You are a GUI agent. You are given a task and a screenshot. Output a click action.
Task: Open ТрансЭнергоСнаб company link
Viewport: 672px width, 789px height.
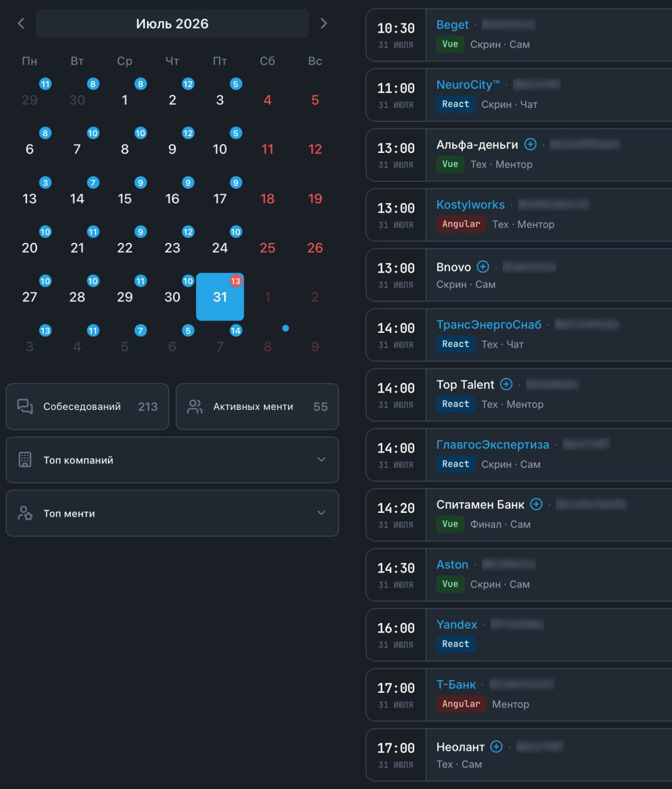489,324
